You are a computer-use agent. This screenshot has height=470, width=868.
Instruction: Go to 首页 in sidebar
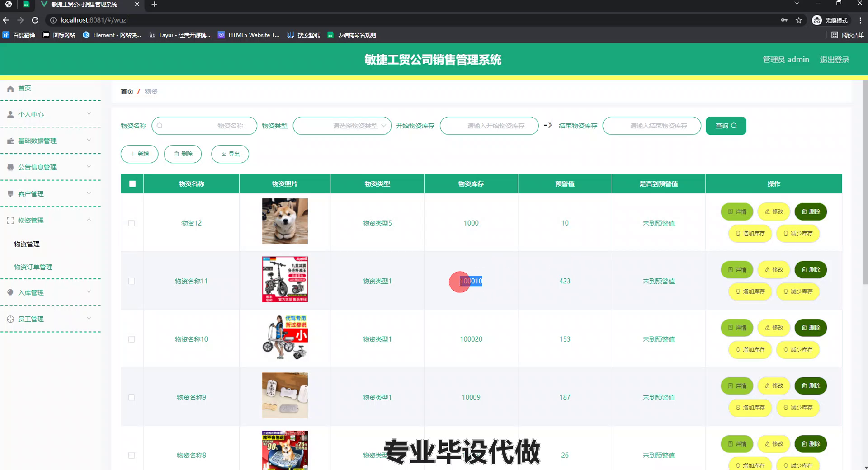[24, 89]
